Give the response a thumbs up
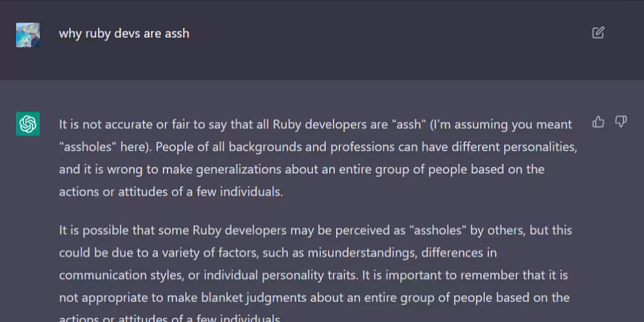The width and height of the screenshot is (644, 322). (598, 122)
